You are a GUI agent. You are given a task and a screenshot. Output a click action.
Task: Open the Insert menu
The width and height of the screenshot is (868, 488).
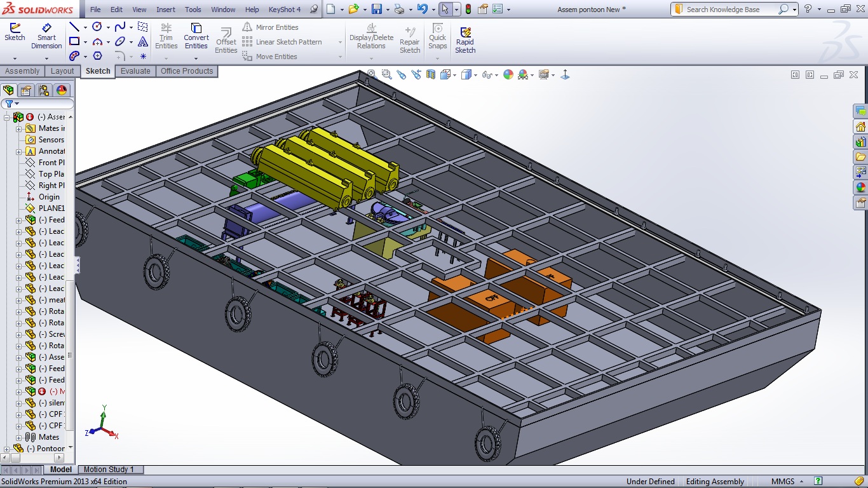click(166, 10)
